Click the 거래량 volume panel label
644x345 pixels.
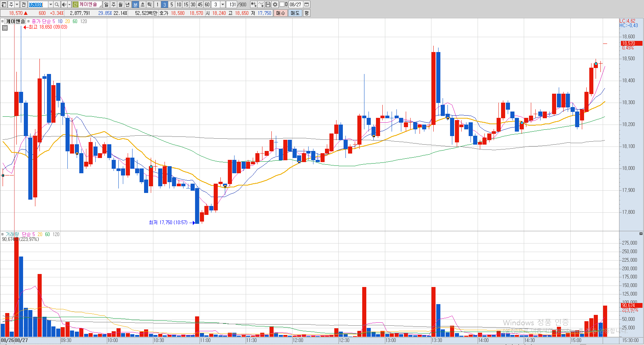click(12, 235)
